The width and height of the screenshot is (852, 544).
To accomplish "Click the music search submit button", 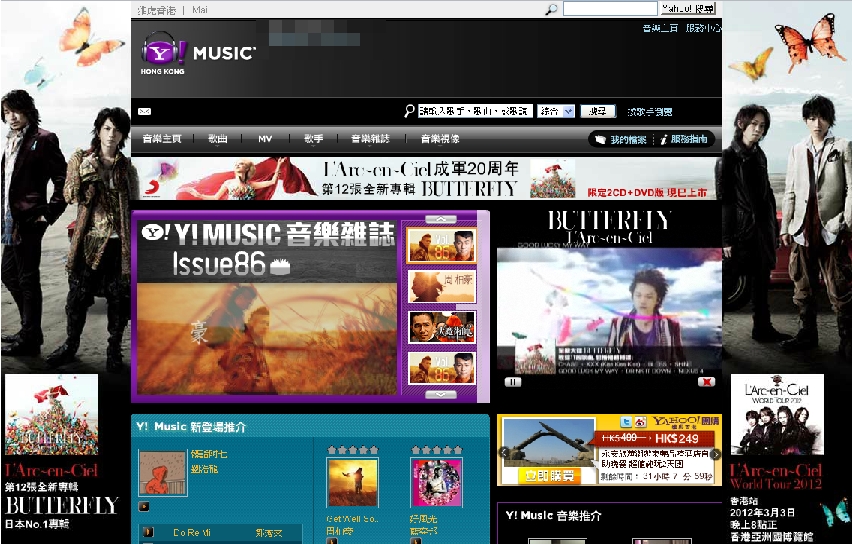I will coord(598,111).
